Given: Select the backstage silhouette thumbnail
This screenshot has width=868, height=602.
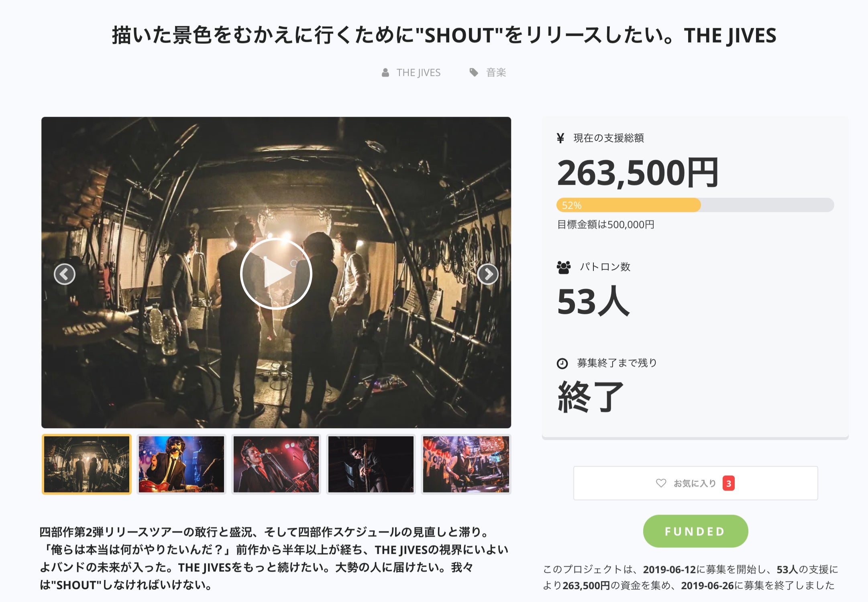Looking at the screenshot, I should tap(87, 464).
